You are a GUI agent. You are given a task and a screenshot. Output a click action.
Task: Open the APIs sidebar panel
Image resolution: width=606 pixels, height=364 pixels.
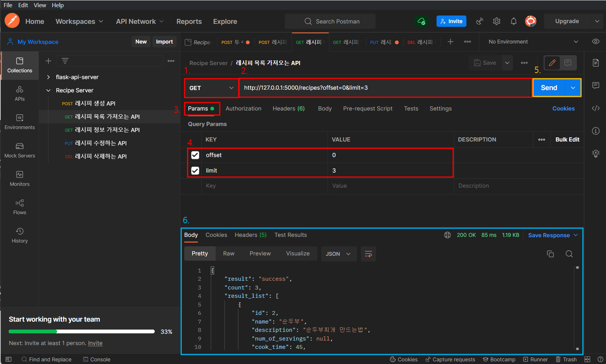(x=20, y=93)
